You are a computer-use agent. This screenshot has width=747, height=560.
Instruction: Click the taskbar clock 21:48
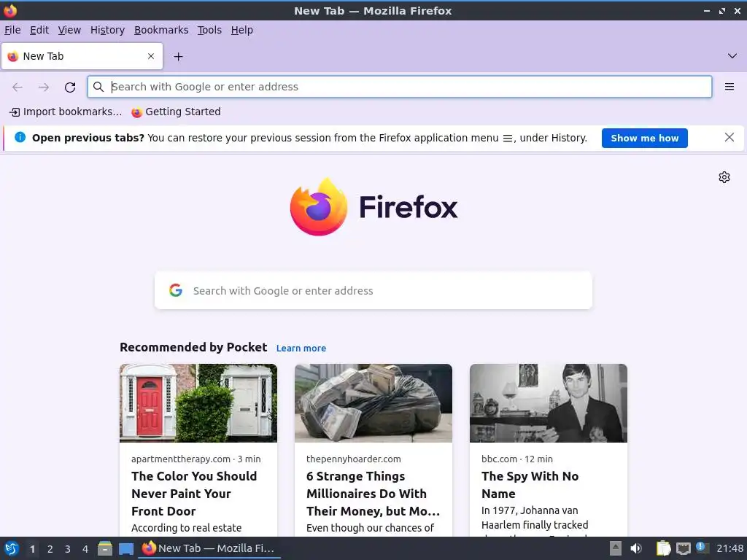(x=729, y=549)
